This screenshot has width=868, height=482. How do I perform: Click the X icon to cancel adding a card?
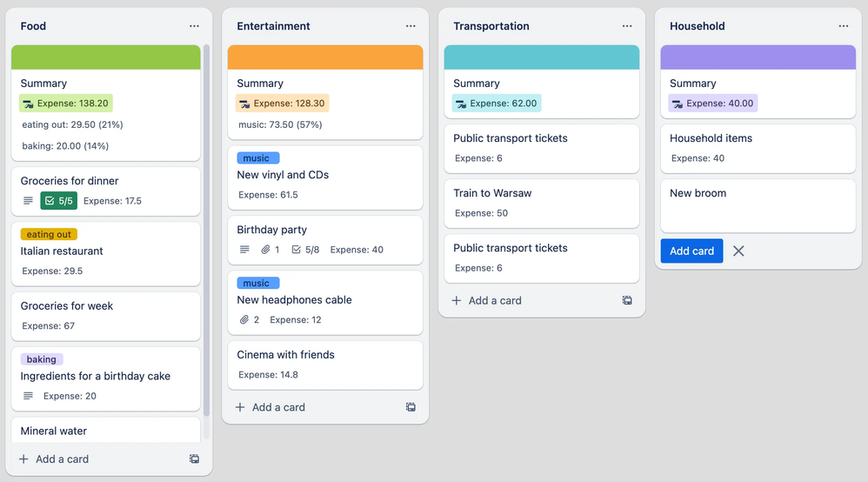coord(738,251)
